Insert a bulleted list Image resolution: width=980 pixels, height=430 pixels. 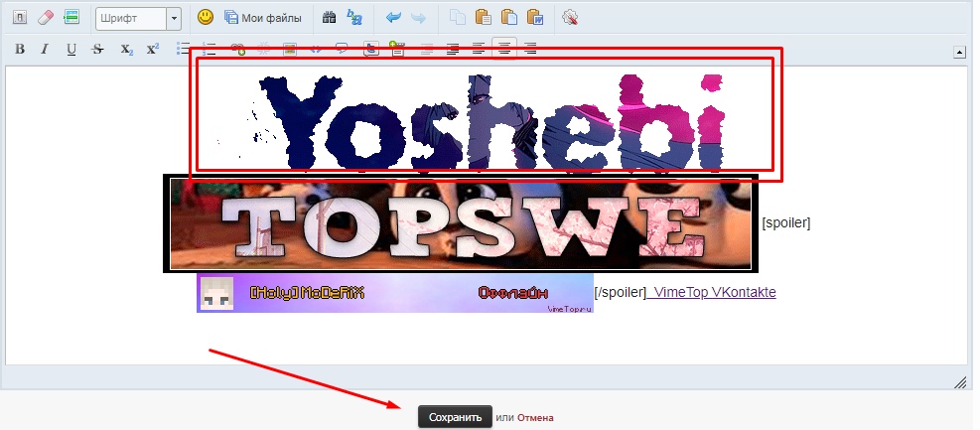coord(183,49)
